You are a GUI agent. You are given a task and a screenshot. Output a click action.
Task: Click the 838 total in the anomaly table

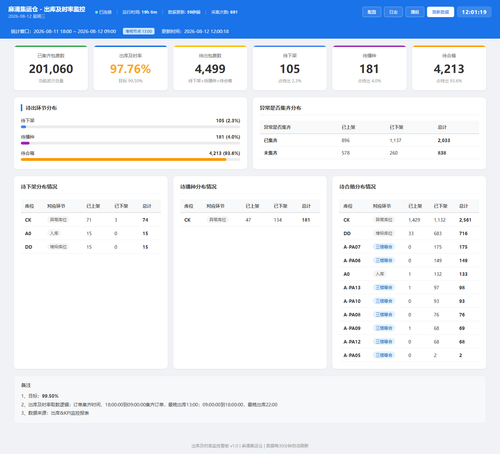click(x=442, y=153)
